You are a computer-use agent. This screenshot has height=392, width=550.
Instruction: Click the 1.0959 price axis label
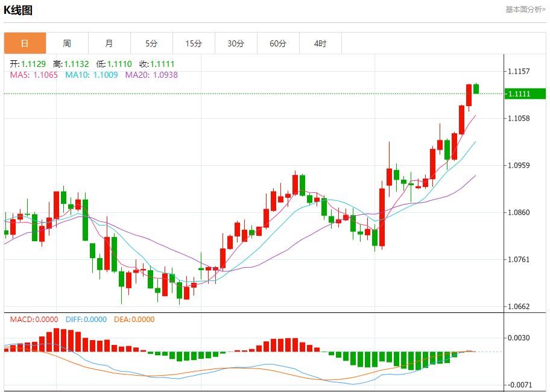tap(519, 165)
